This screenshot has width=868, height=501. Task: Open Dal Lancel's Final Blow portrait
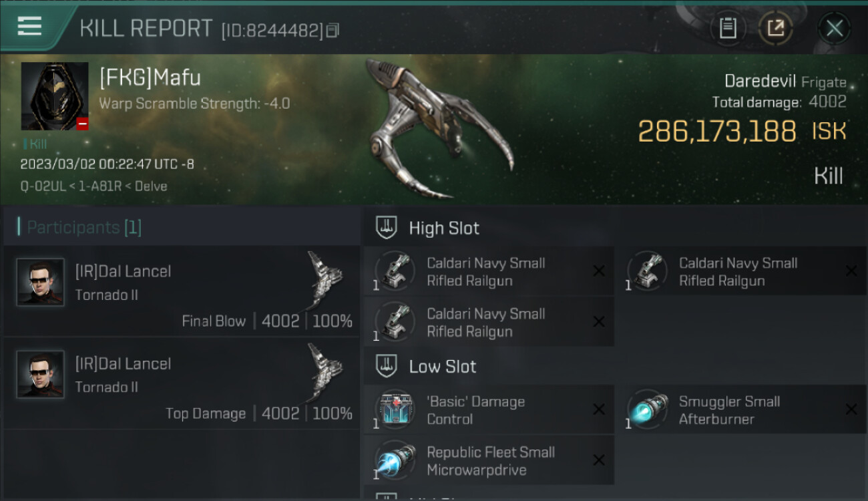coord(41,283)
